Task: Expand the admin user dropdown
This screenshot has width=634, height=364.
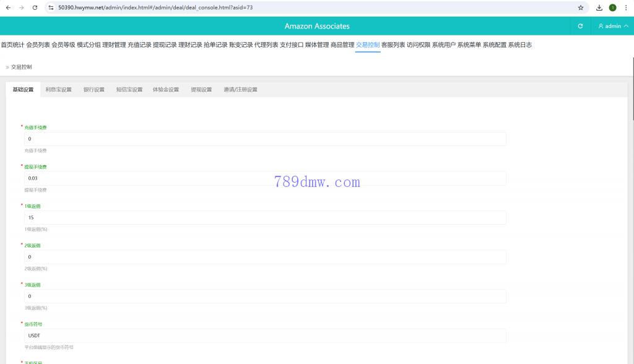Action: [x=613, y=26]
